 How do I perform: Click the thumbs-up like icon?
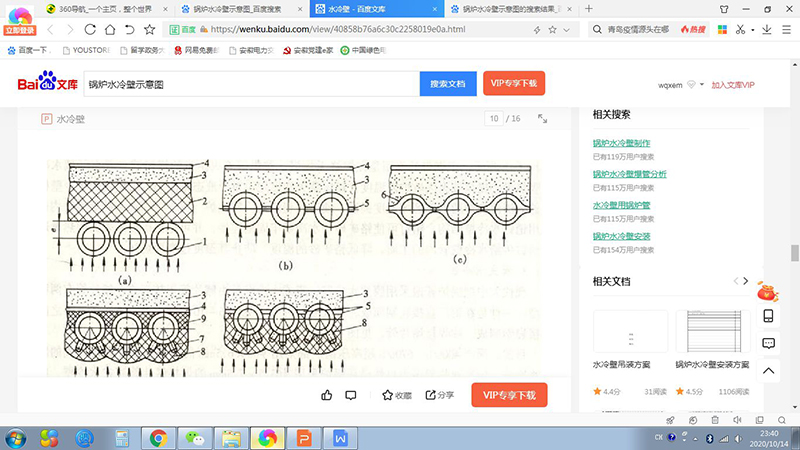327,395
